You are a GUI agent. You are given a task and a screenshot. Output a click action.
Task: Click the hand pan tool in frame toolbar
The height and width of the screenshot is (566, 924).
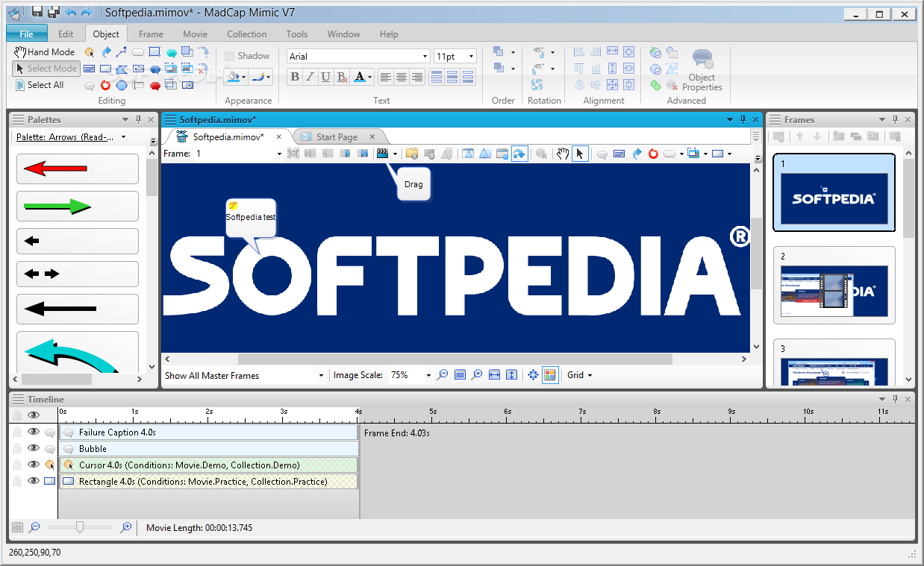coord(564,154)
